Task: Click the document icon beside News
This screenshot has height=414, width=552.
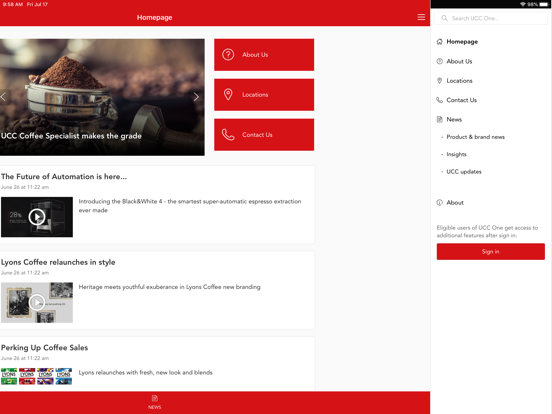Action: tap(439, 119)
